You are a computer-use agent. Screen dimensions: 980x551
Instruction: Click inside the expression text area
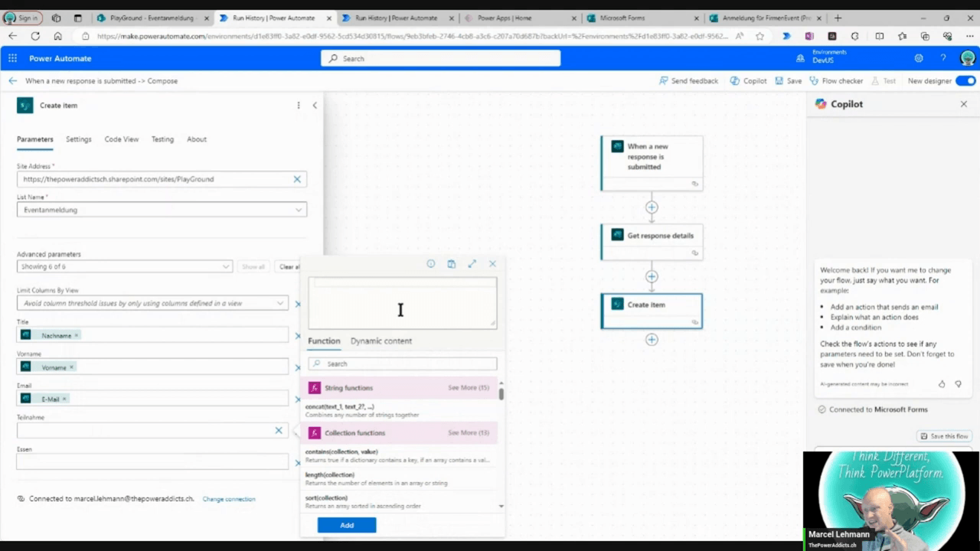pyautogui.click(x=403, y=303)
